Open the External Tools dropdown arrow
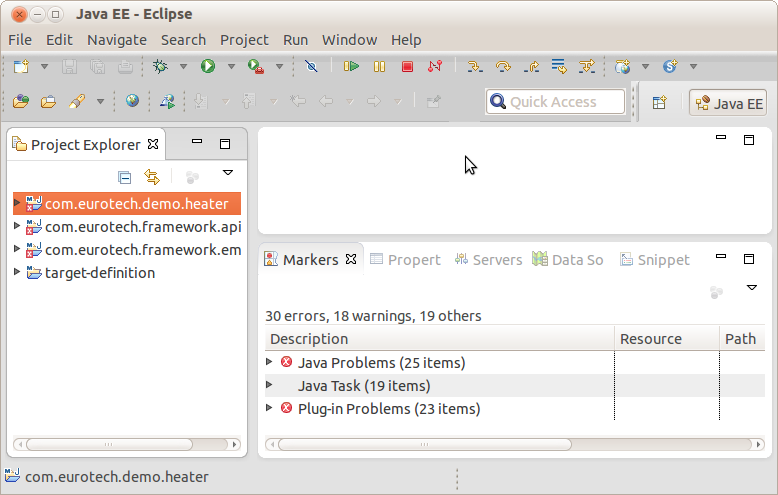 (x=279, y=66)
